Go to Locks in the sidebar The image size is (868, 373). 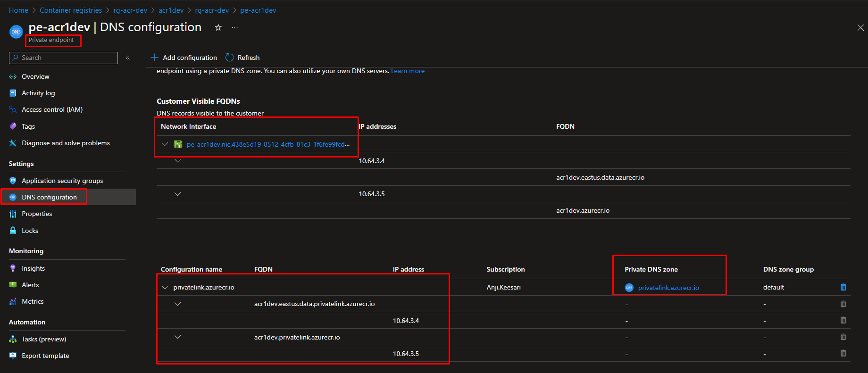tap(30, 231)
